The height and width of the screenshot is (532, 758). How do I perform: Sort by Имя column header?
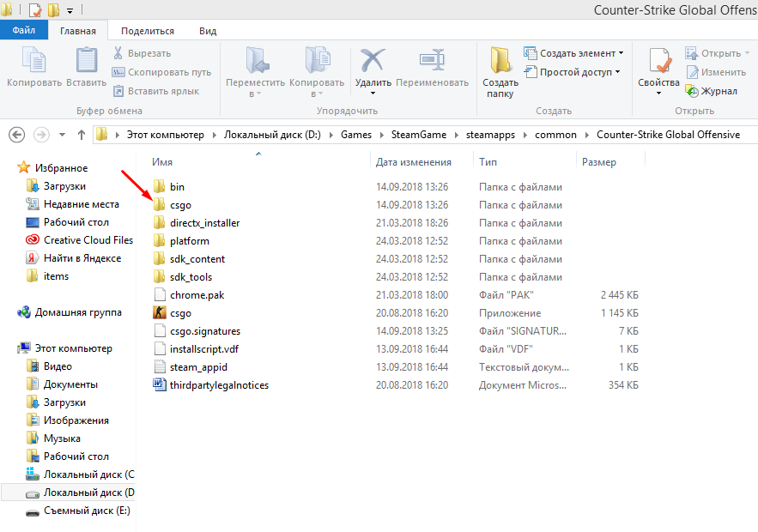162,162
